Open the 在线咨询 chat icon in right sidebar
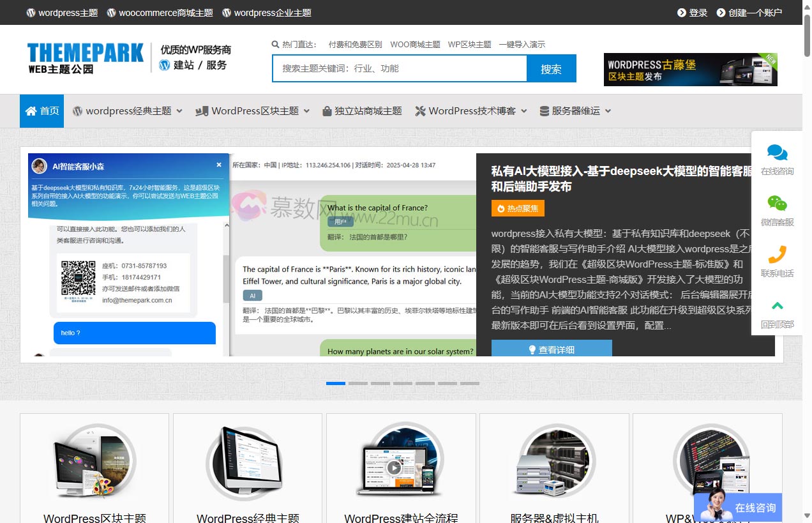 pos(777,153)
